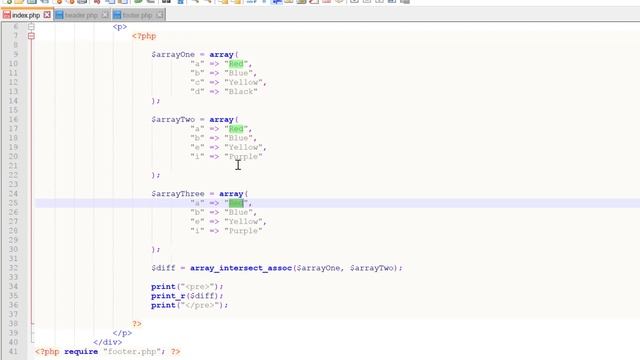The width and height of the screenshot is (640, 360).
Task: Click line number 25 in the margin
Action: [x=13, y=203]
